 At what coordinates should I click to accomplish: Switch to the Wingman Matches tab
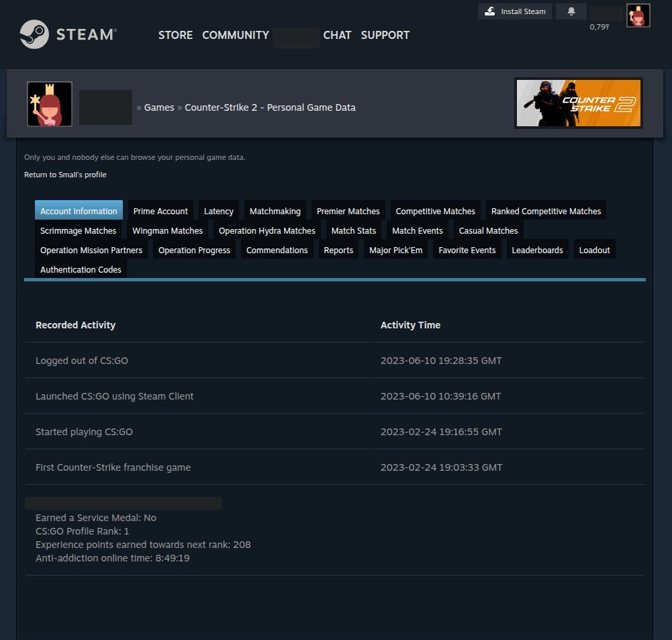point(167,230)
